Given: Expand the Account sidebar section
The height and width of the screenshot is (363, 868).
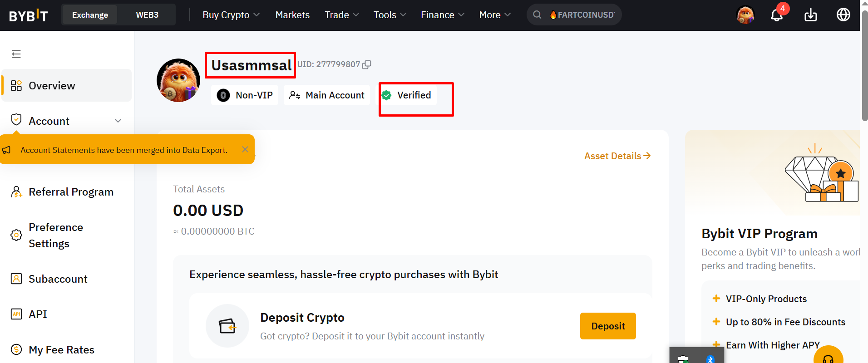Looking at the screenshot, I should [x=66, y=121].
